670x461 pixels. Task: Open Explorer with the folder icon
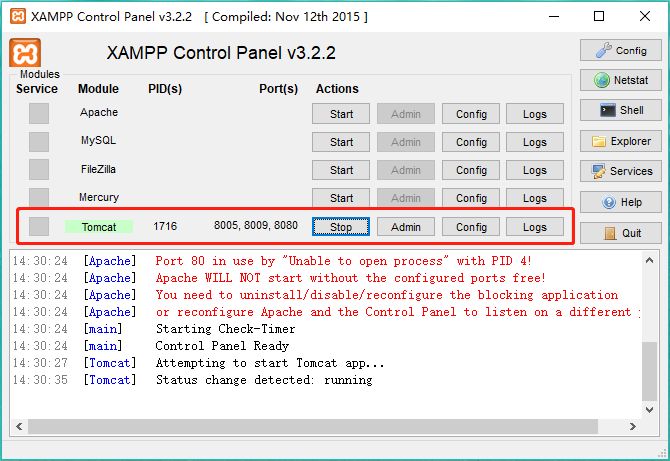pyautogui.click(x=620, y=141)
